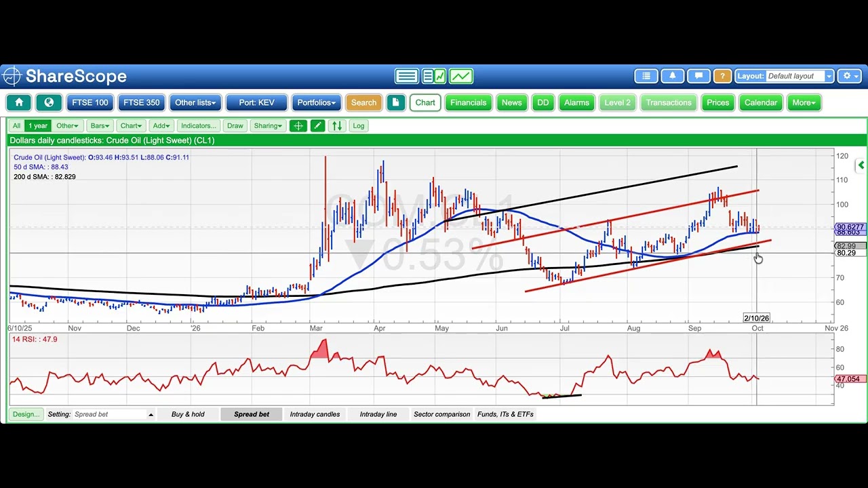Screen dimensions: 868x488
Task: Click the Design... button
Action: click(x=26, y=414)
